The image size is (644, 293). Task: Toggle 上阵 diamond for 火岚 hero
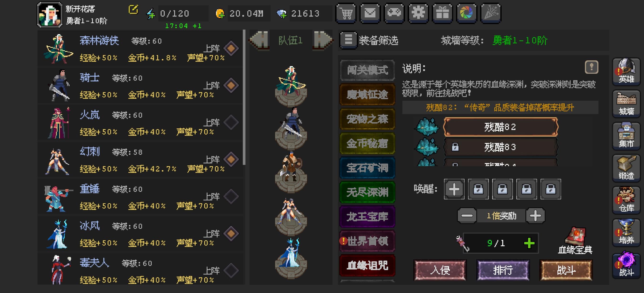(231, 122)
